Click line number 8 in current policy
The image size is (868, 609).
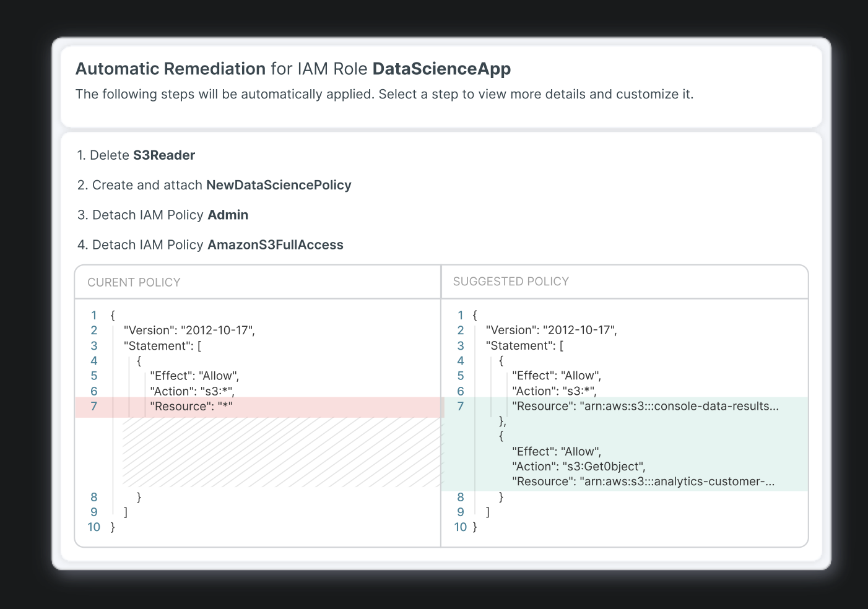pos(94,497)
